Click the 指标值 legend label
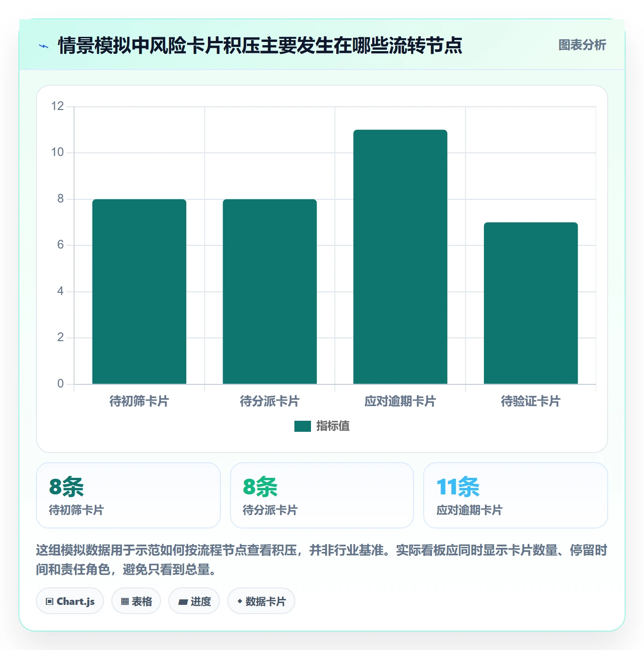Image resolution: width=644 pixels, height=650 pixels. [x=333, y=426]
